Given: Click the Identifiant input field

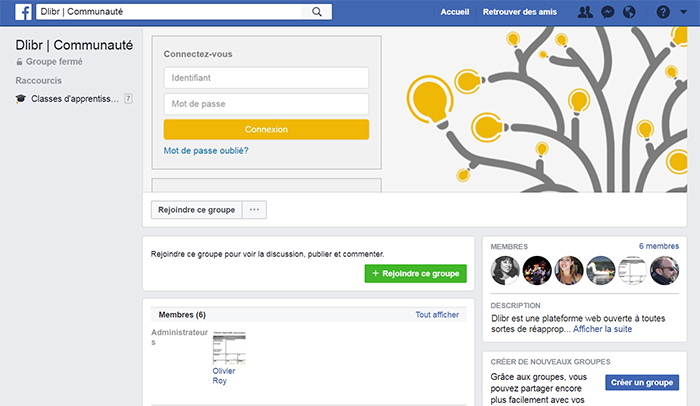Looking at the screenshot, I should point(266,78).
